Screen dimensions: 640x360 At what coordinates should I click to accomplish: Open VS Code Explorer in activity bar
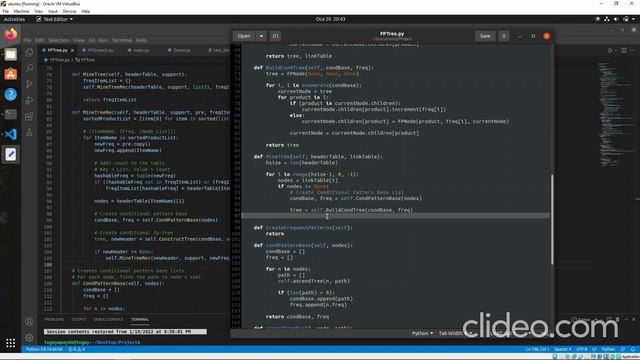[x=29, y=52]
